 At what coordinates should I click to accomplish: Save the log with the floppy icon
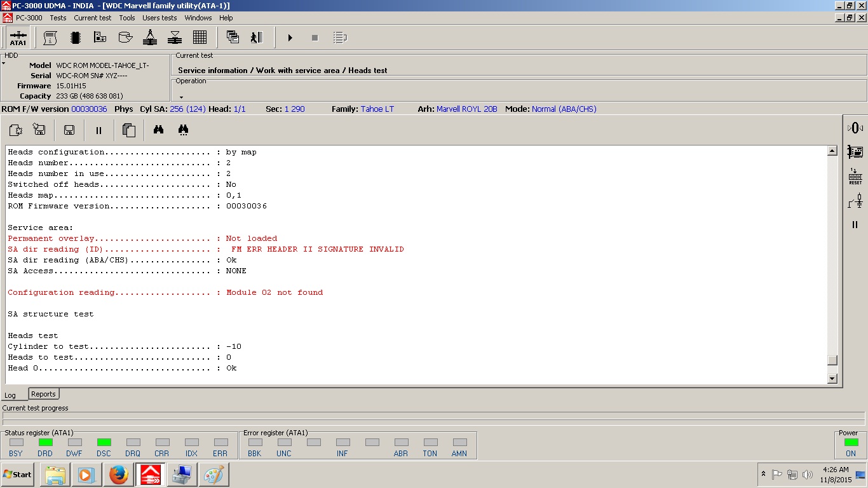[69, 130]
